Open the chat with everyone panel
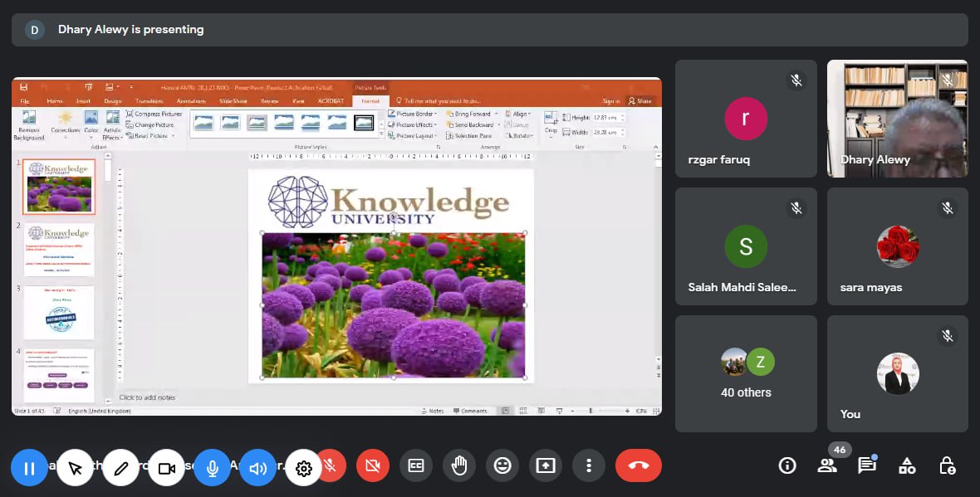Image resolution: width=980 pixels, height=497 pixels. [x=867, y=465]
